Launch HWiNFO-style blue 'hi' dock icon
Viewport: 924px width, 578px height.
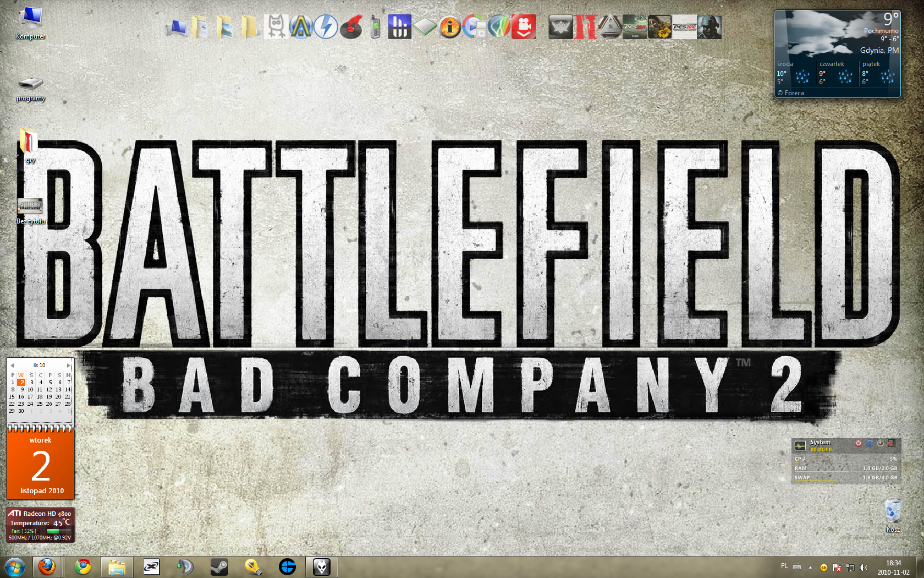pyautogui.click(x=399, y=26)
